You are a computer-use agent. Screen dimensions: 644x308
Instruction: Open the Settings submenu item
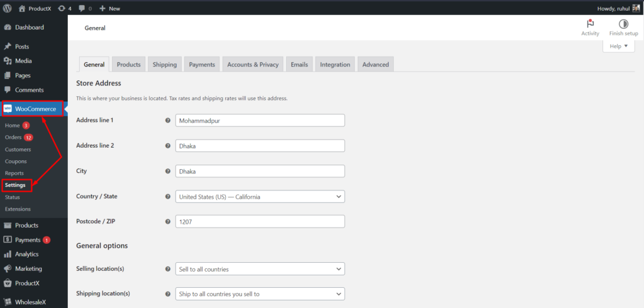tap(15, 185)
